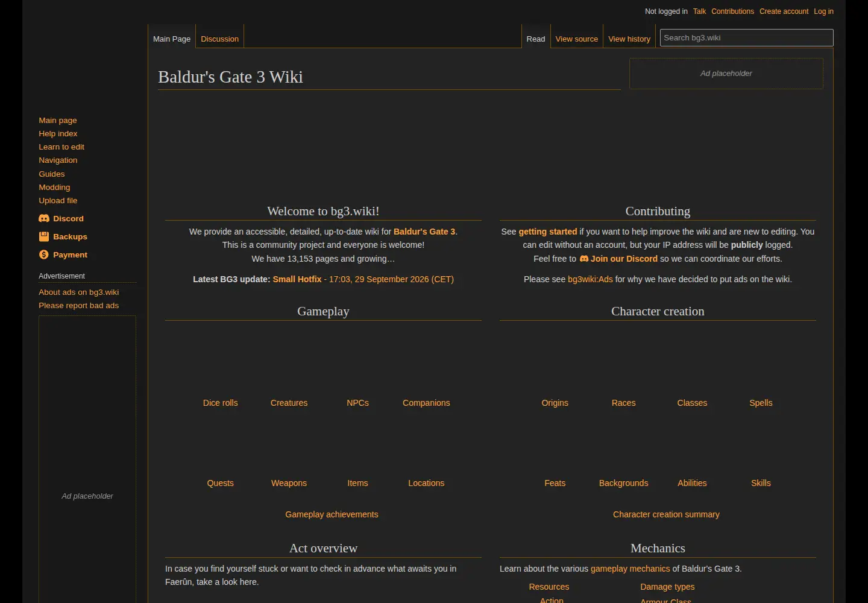Open the Weapons link
The width and height of the screenshot is (868, 603).
289,483
